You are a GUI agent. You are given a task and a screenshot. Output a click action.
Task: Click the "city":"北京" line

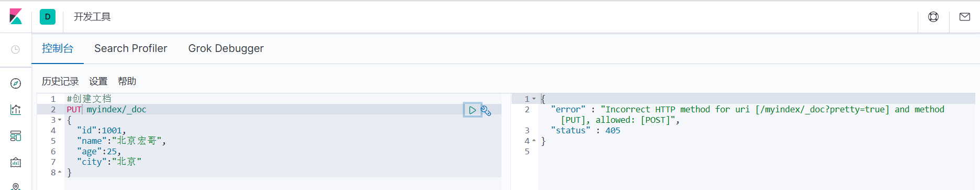coord(109,162)
